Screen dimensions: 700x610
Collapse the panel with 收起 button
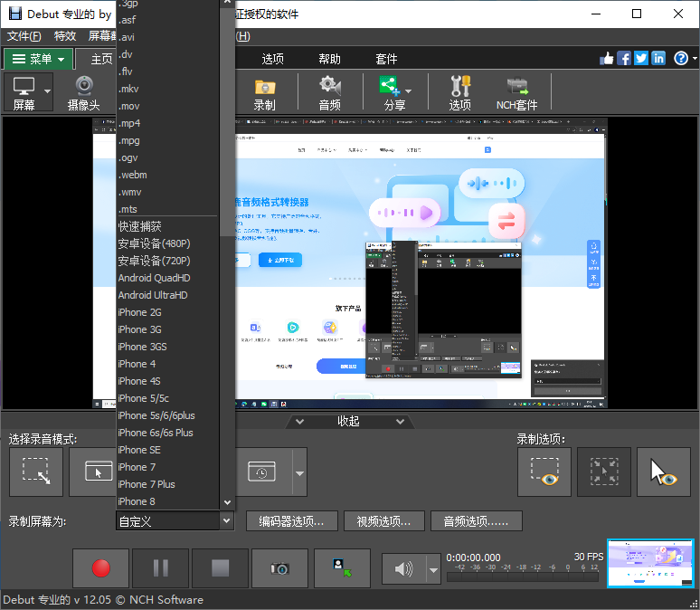(349, 421)
